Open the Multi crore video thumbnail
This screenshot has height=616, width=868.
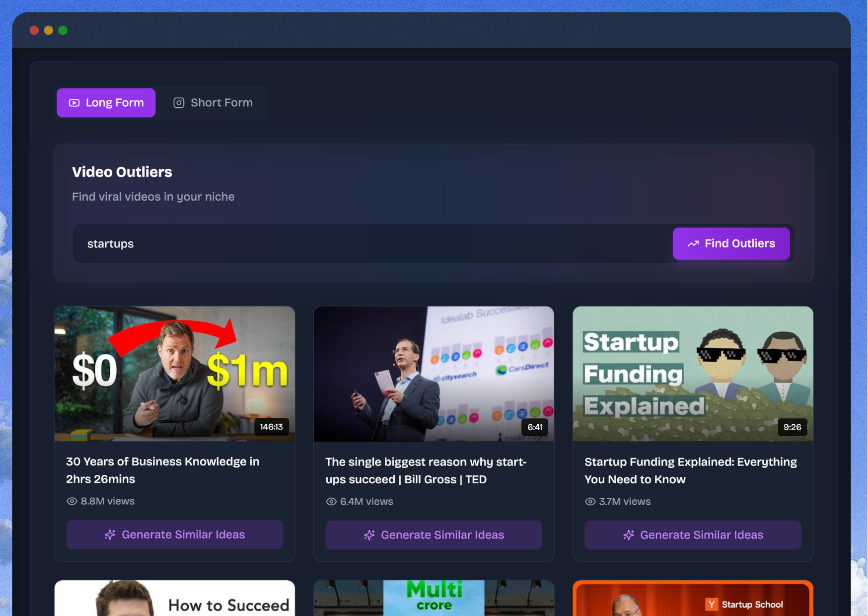coord(434,598)
